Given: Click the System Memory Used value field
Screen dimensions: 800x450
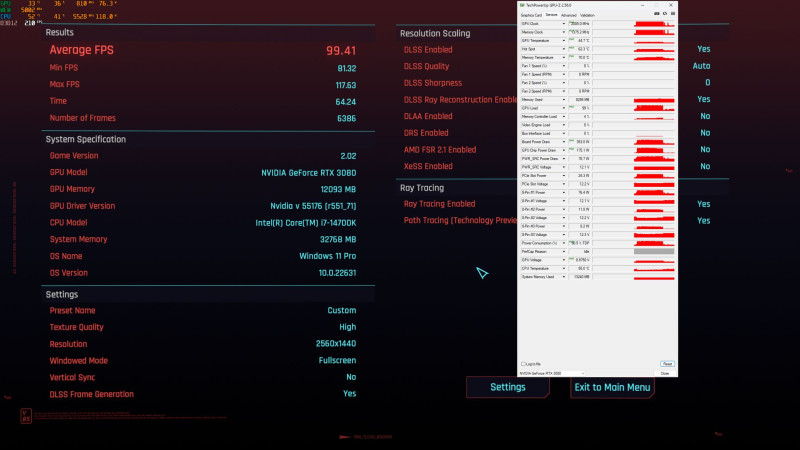Looking at the screenshot, I should (580, 277).
